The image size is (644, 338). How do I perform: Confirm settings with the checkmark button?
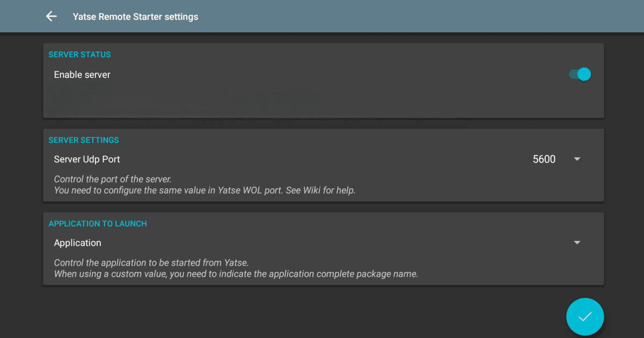tap(585, 317)
